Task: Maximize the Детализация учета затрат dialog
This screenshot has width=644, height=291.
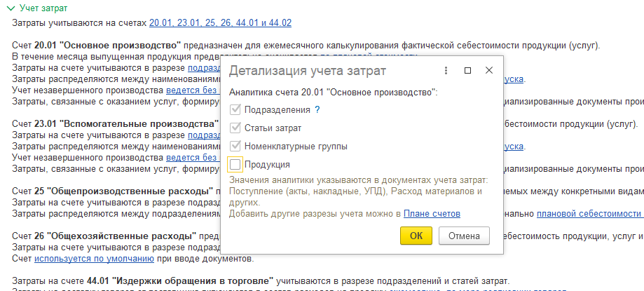Action: click(467, 71)
